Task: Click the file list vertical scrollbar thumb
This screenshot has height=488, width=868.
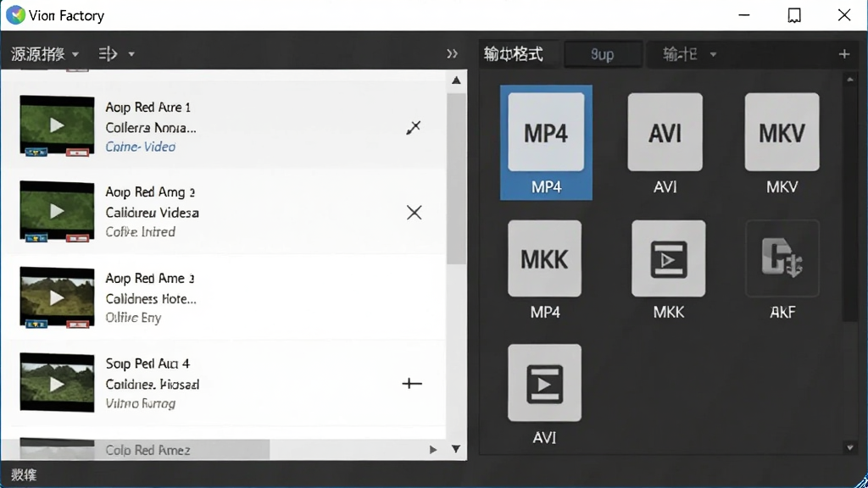Action: pos(456,179)
